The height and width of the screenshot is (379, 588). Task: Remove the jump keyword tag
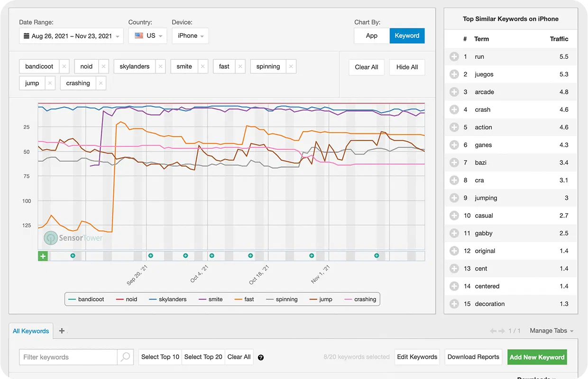(50, 83)
